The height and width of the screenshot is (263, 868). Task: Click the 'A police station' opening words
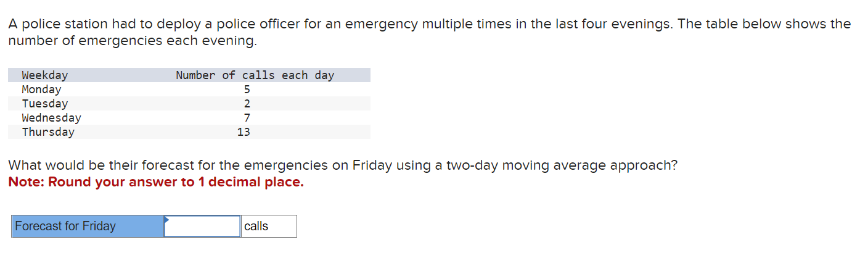tap(58, 24)
